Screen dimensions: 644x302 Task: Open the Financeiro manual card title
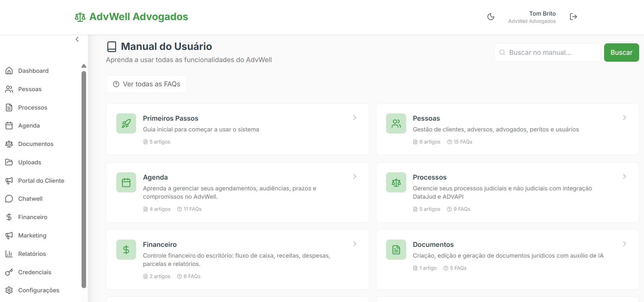point(160,244)
